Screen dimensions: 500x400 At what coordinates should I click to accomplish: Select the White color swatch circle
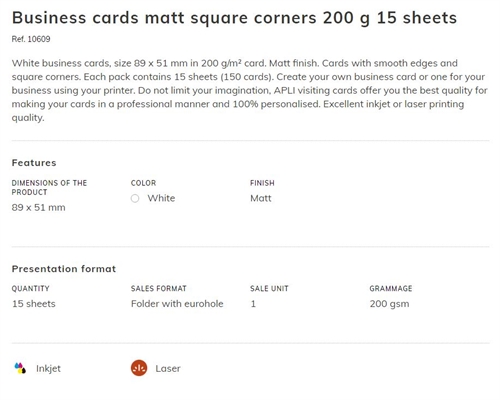(x=135, y=198)
